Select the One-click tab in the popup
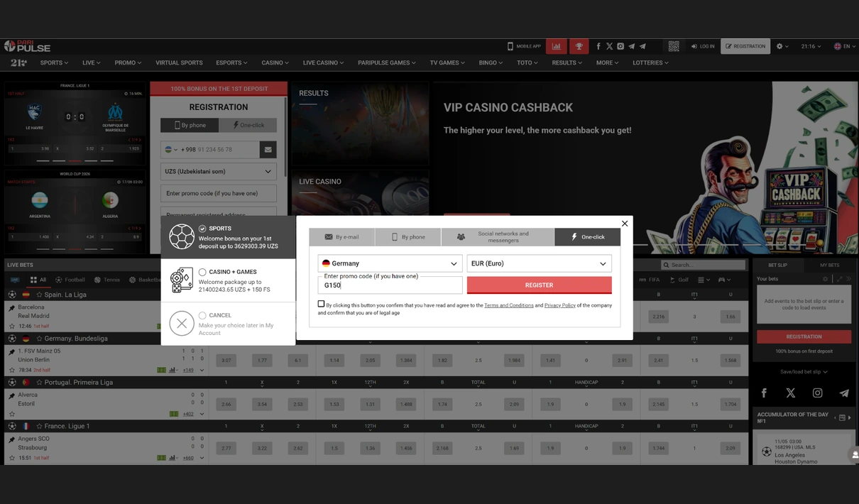This screenshot has height=504, width=859. click(587, 237)
